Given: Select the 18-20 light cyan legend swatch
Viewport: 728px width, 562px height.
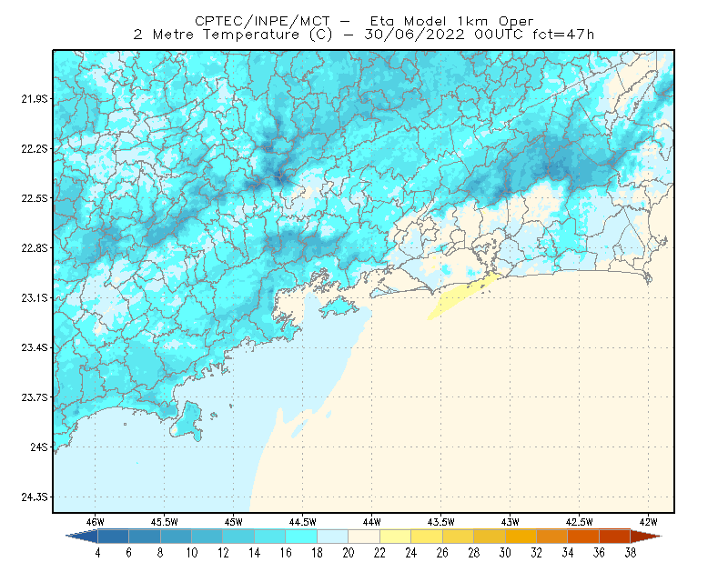Looking at the screenshot, I should (332, 537).
